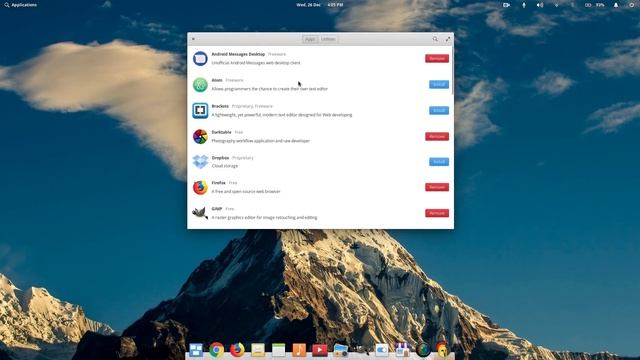Click the Android Messages Desktop app icon

coord(200,59)
